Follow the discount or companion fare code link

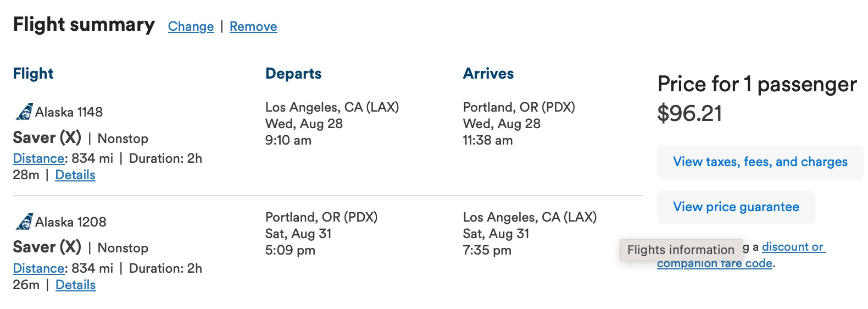click(x=793, y=247)
